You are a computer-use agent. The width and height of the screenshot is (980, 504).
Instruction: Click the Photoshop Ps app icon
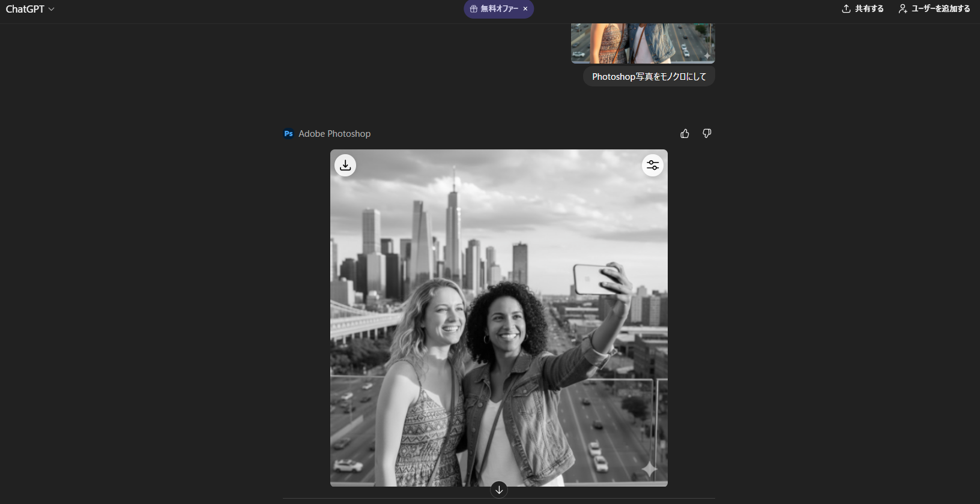tap(288, 134)
